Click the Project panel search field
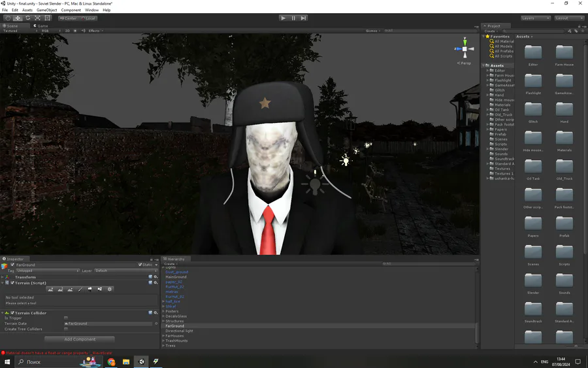Image resolution: width=588 pixels, height=368 pixels. click(x=532, y=31)
